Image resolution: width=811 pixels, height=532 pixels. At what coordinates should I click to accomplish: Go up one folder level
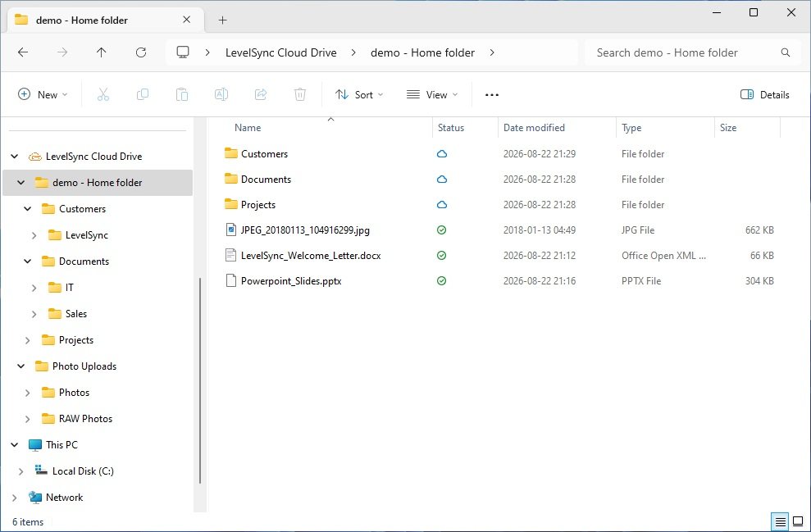(x=102, y=52)
